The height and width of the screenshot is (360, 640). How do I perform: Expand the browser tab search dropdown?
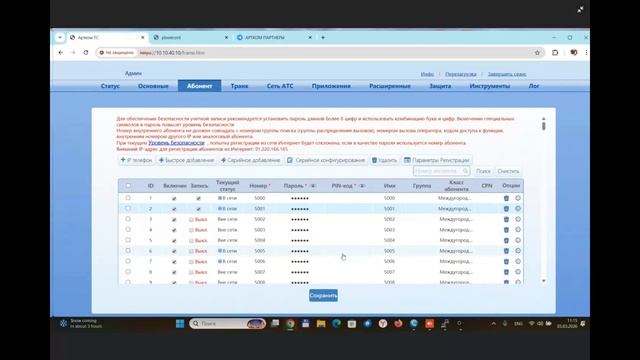(x=60, y=37)
